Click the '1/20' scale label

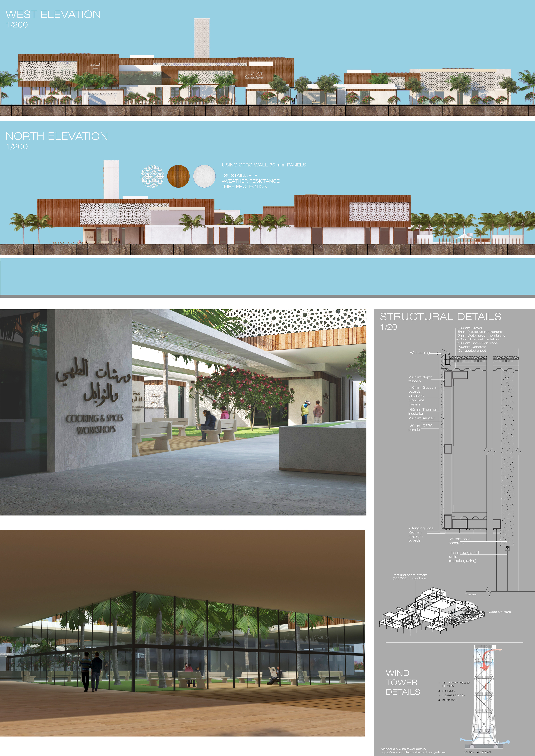[388, 327]
